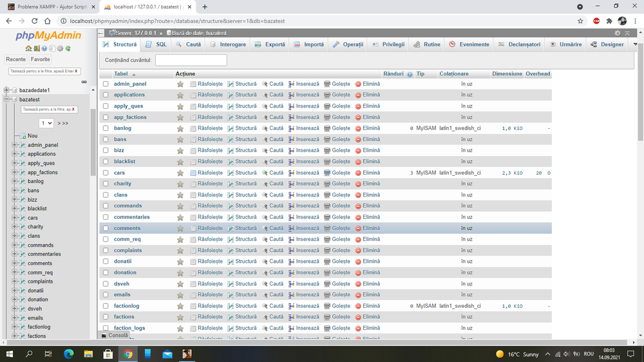Click Răsfoiește for the banlog table

pyautogui.click(x=206, y=128)
